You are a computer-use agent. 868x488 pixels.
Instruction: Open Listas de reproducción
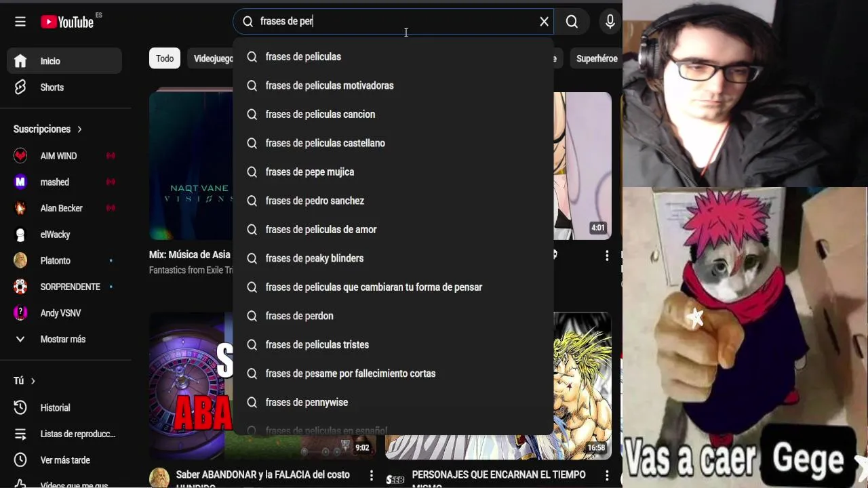click(64, 434)
